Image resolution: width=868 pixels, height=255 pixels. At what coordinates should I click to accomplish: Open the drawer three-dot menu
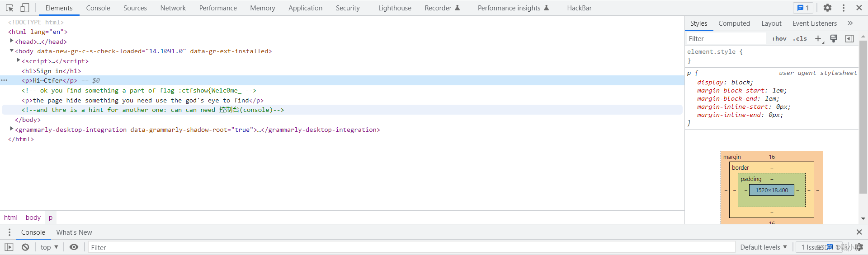click(x=9, y=232)
